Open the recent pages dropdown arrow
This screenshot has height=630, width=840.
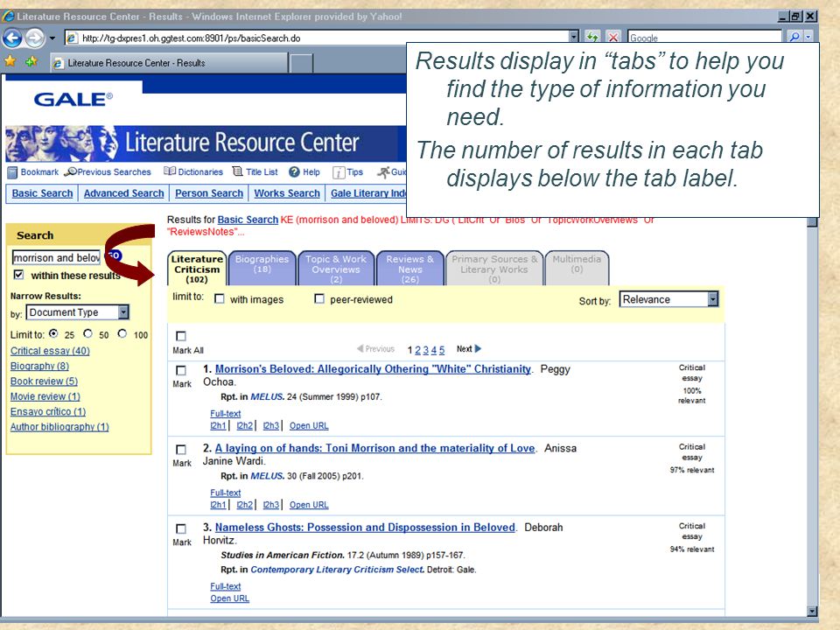point(52,38)
